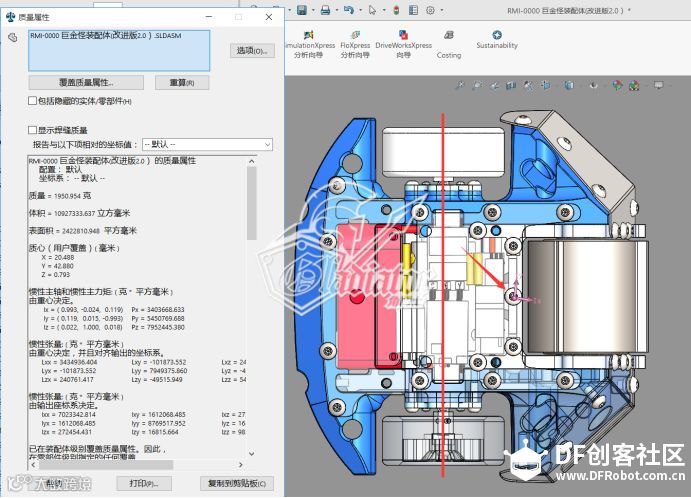Screen dimensions: 691x498
Task: Click the horizontal scrollbar thumb
Action: click(x=105, y=465)
